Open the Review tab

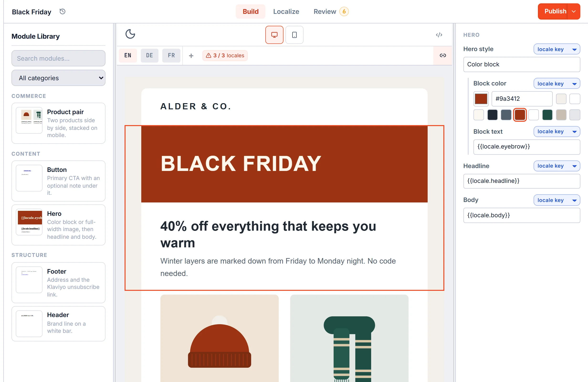331,11
